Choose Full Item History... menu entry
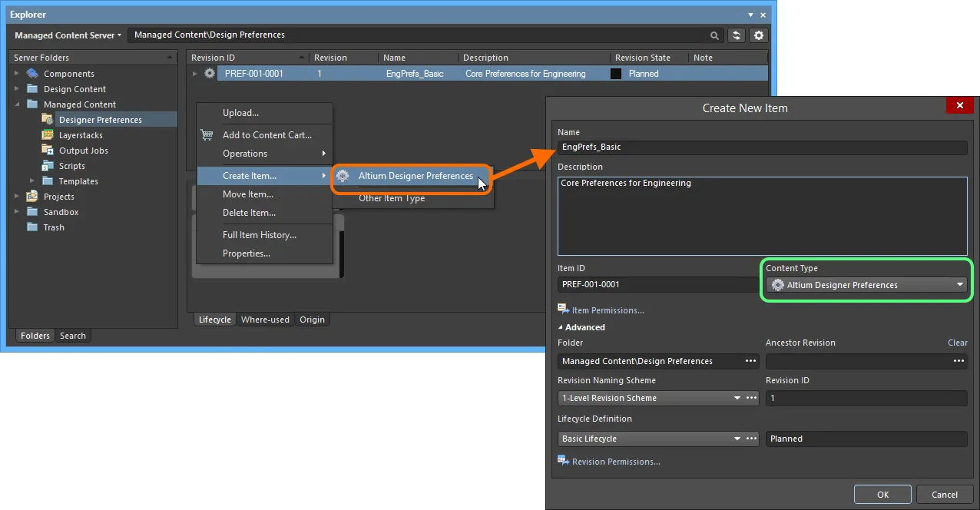 click(264, 235)
